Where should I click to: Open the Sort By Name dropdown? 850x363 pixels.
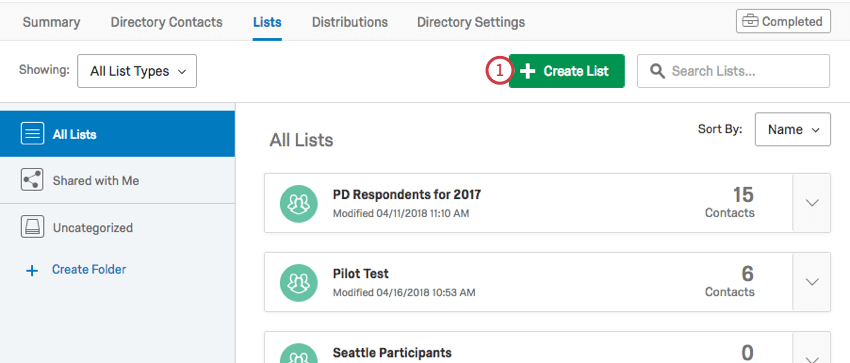[x=793, y=129]
